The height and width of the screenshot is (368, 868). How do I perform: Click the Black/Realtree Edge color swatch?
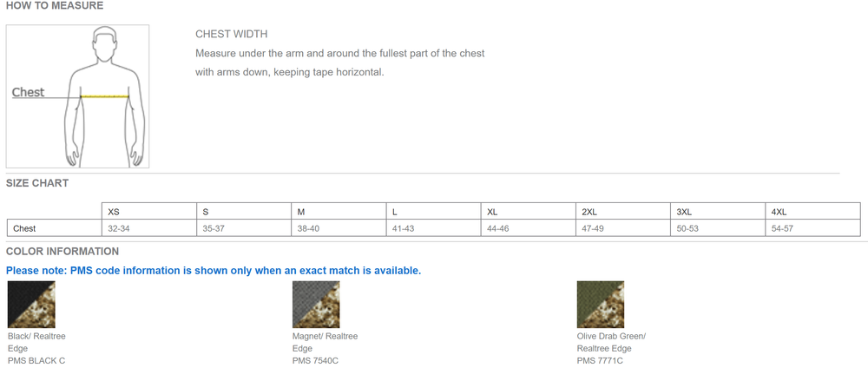click(x=31, y=304)
